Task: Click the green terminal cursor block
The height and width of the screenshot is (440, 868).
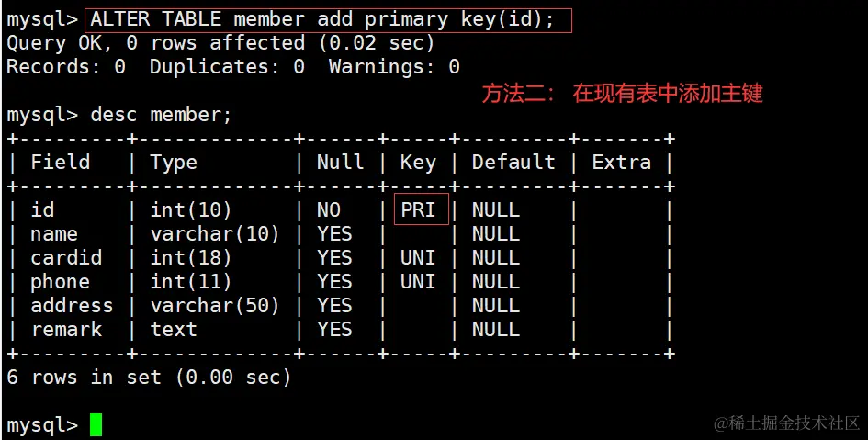Action: pyautogui.click(x=96, y=424)
